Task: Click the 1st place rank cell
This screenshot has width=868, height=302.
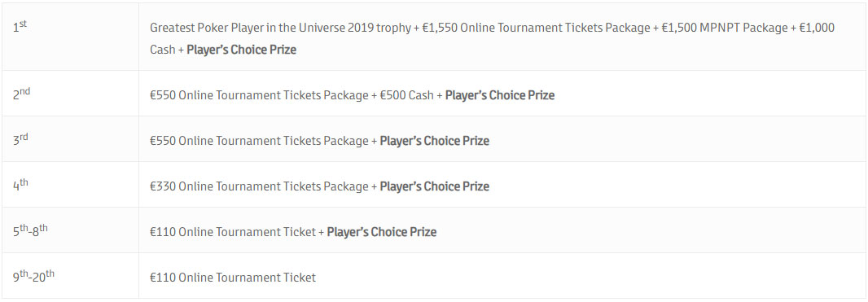Action: click(x=70, y=37)
